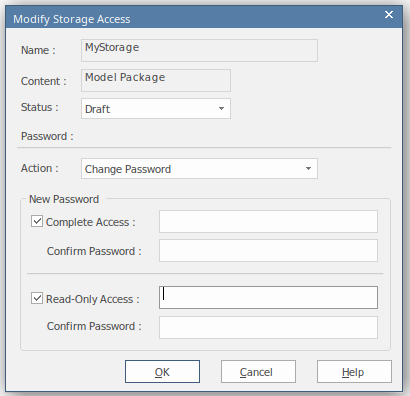Open Help for this dialog
Screen dimensions: 410x396
point(354,371)
